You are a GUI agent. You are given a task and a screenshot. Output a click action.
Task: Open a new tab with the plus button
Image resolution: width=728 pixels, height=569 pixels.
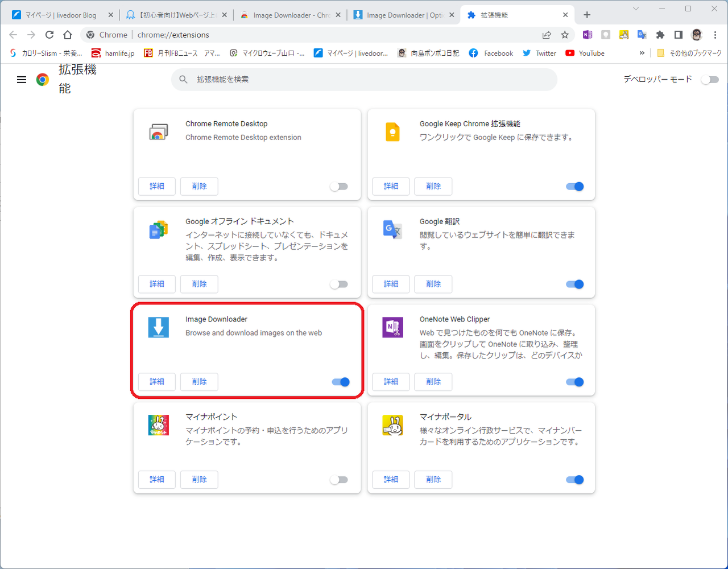(x=587, y=15)
